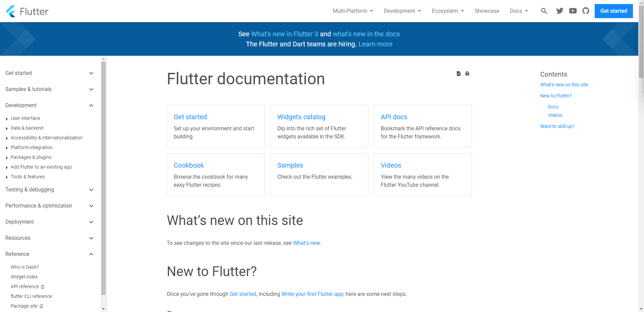Click external link icon beside Package site
The height and width of the screenshot is (312, 644).
[41, 306]
